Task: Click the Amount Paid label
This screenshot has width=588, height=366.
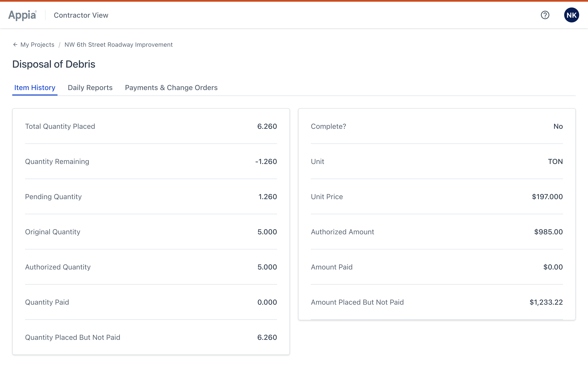Action: click(x=332, y=267)
